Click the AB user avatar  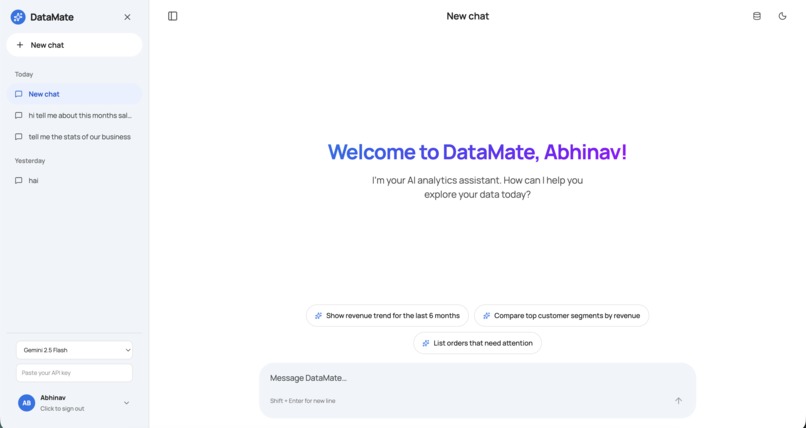point(26,403)
